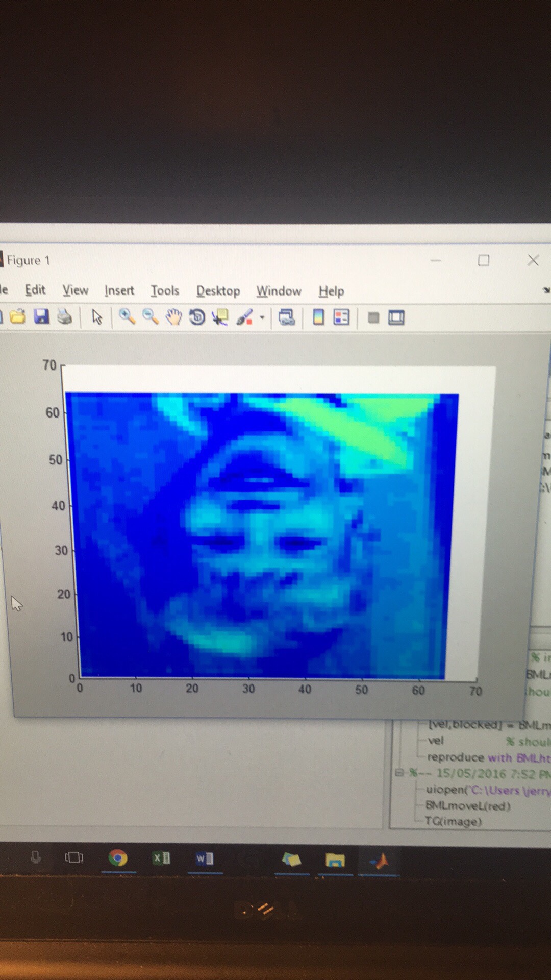Open the brush color dropdown arrow
The width and height of the screenshot is (551, 980).
pyautogui.click(x=262, y=318)
